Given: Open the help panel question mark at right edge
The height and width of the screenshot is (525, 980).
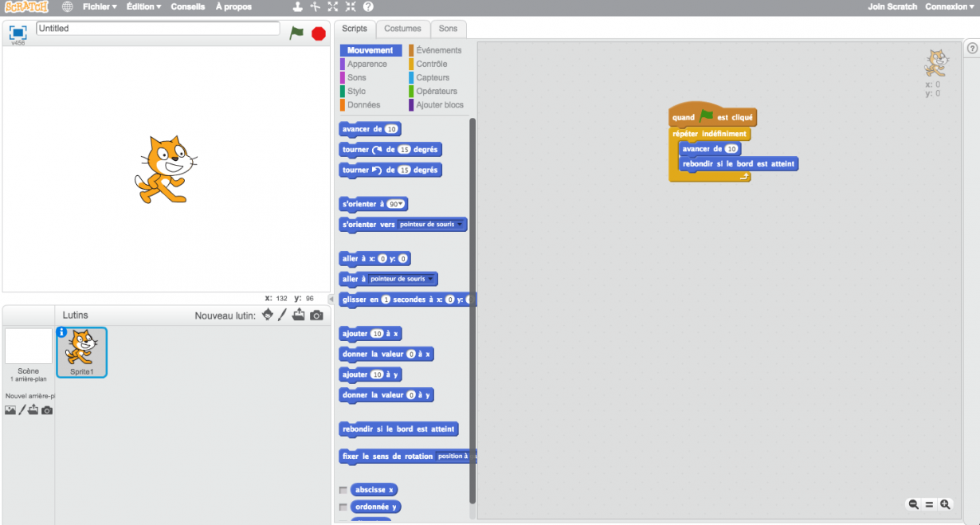Looking at the screenshot, I should pos(972,49).
